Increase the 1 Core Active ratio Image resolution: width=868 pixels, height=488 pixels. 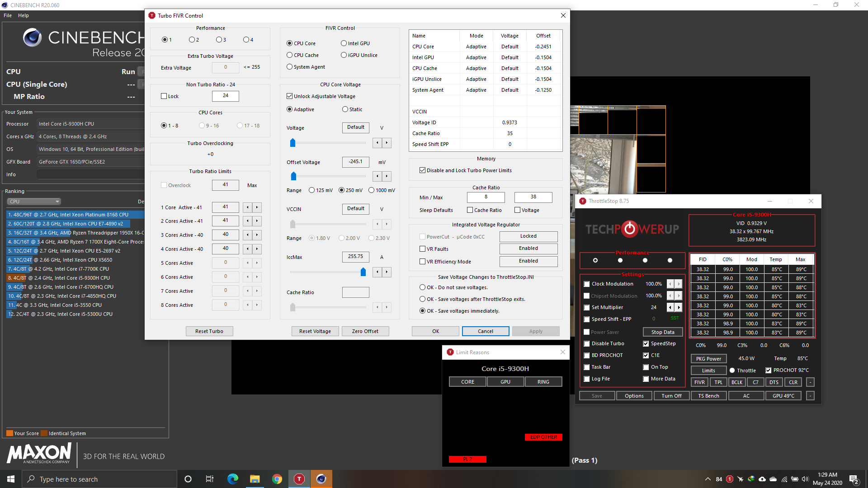pos(257,207)
